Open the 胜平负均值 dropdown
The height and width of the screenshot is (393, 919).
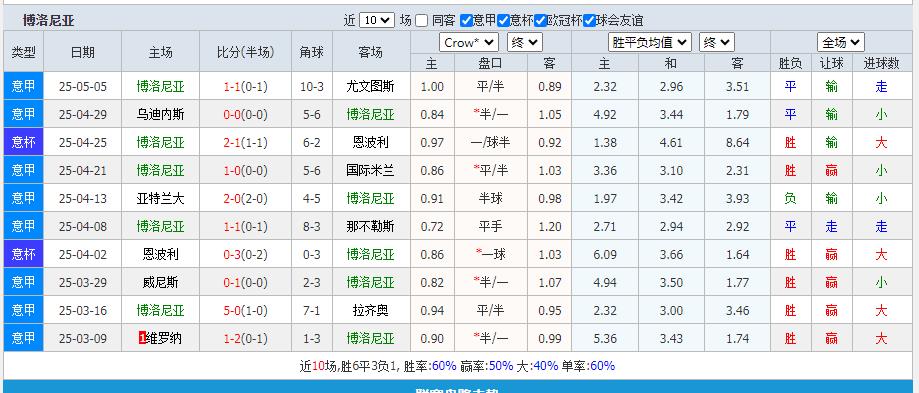coord(650,42)
